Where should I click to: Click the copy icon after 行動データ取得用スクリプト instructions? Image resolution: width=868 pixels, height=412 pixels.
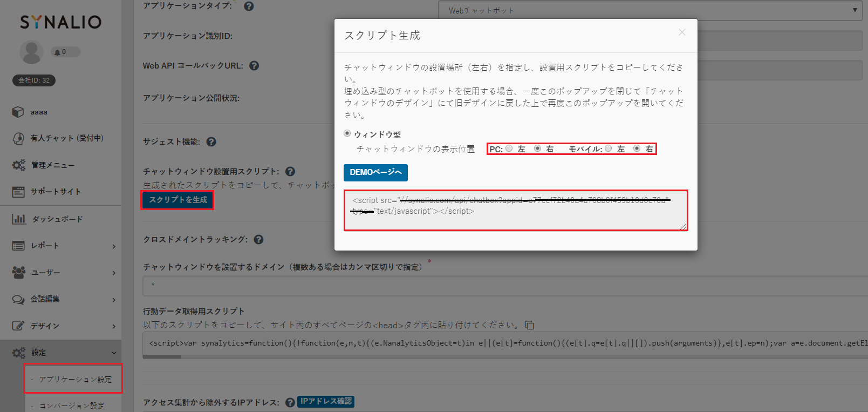[x=530, y=325]
